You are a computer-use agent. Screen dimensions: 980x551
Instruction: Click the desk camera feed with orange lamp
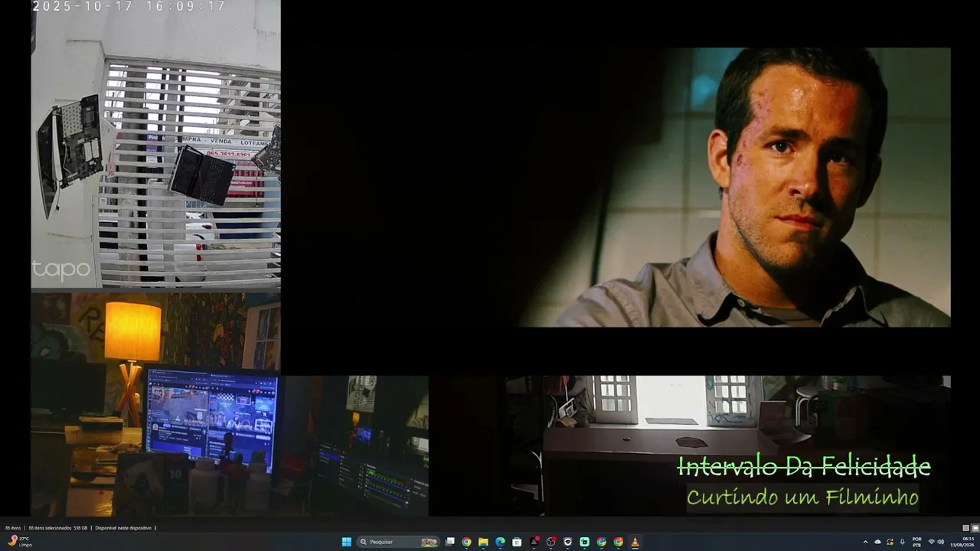tap(155, 404)
